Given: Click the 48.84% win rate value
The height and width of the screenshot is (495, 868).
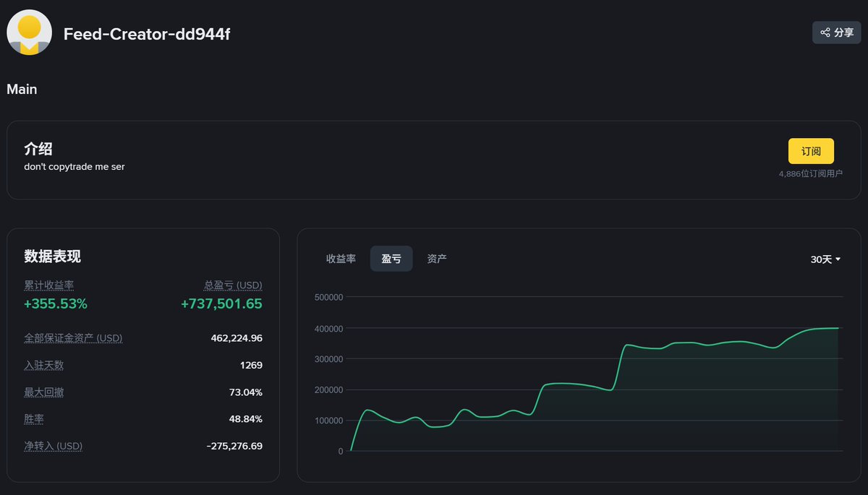Looking at the screenshot, I should pos(246,419).
